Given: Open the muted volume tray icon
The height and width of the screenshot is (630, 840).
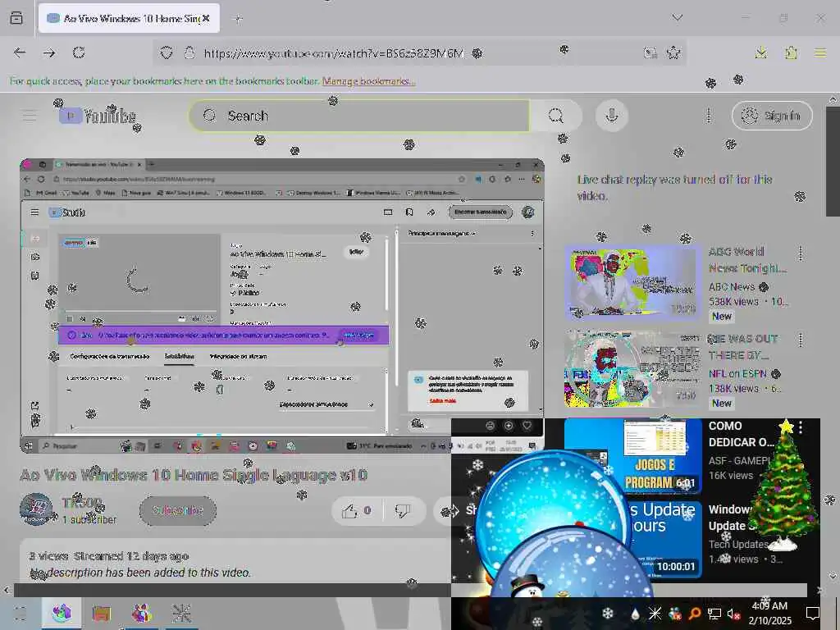Looking at the screenshot, I should [x=734, y=614].
